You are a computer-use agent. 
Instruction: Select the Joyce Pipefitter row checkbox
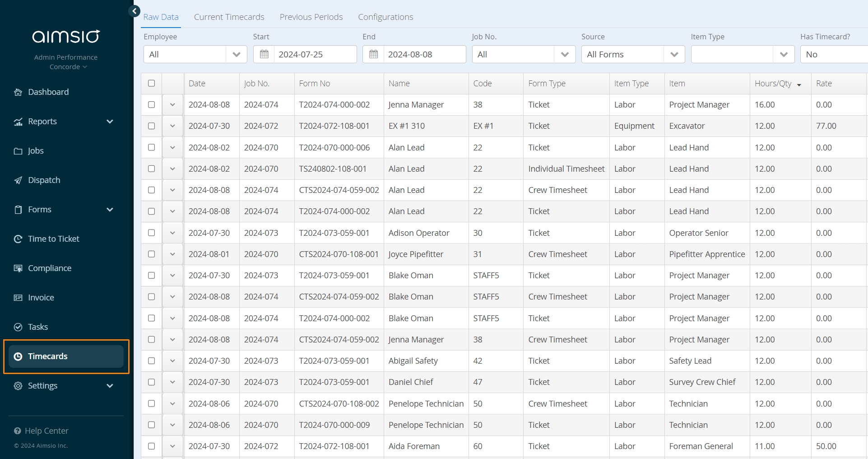tap(151, 254)
